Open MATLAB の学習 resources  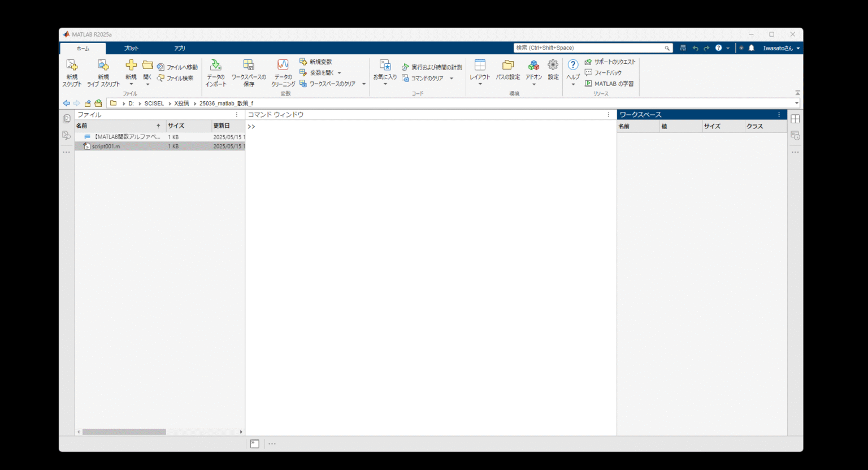coord(610,83)
